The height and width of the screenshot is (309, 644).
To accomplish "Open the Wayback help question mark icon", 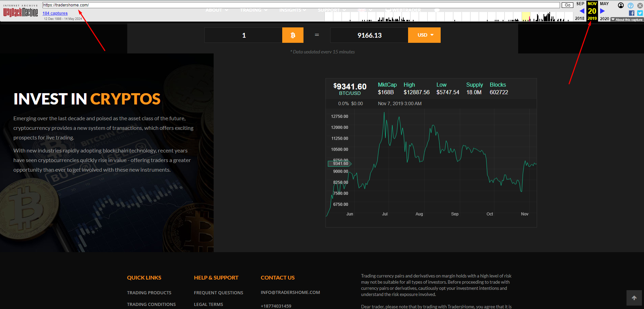I will point(631,5).
